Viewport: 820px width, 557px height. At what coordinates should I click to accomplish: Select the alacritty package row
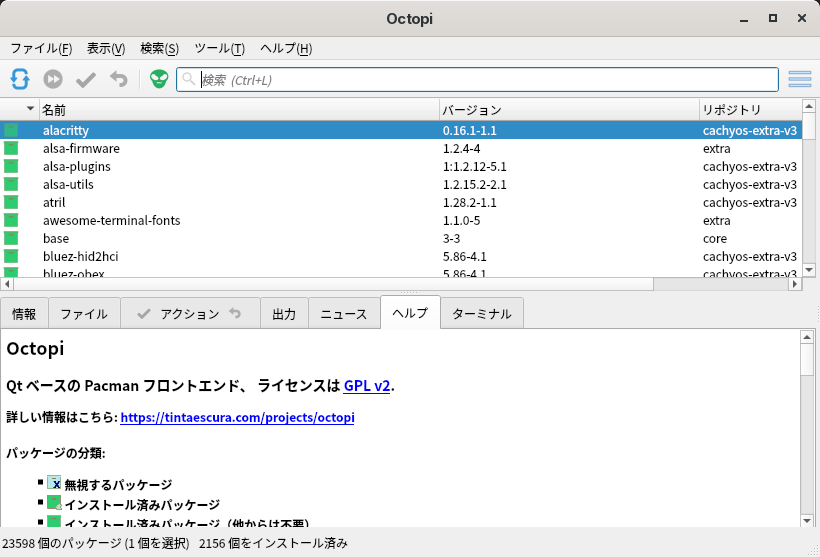[x=401, y=130]
